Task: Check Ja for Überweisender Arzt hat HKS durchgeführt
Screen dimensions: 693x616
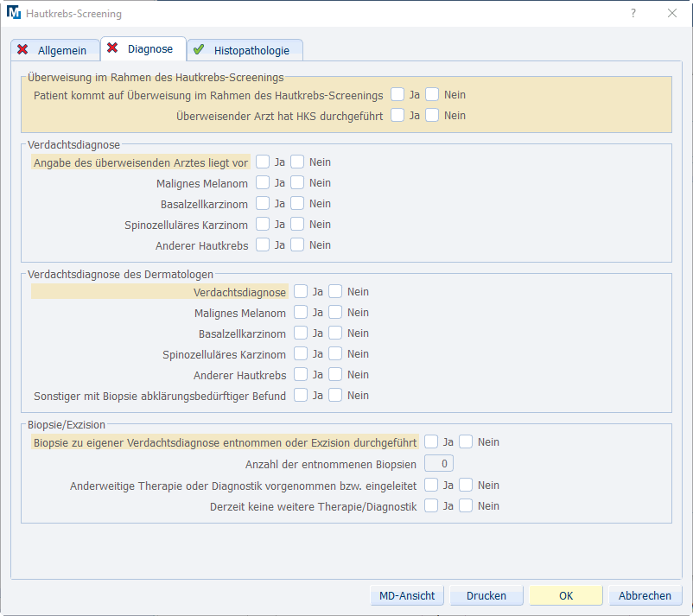Action: click(397, 115)
